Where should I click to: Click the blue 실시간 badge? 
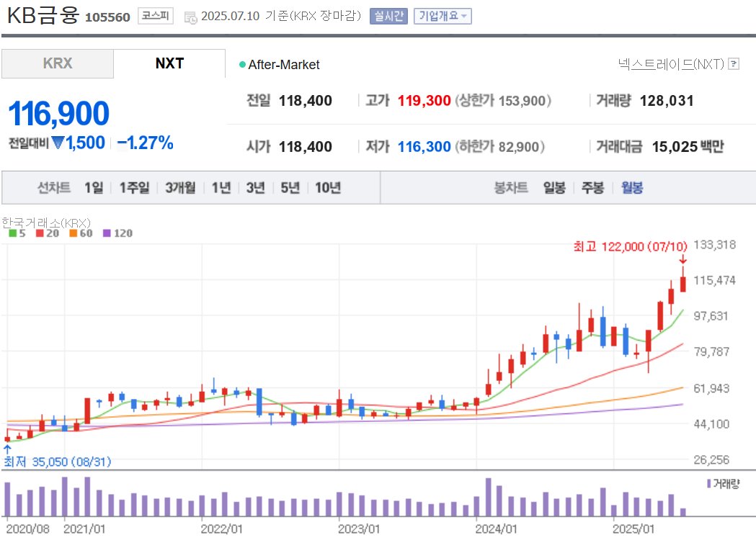coord(388,15)
